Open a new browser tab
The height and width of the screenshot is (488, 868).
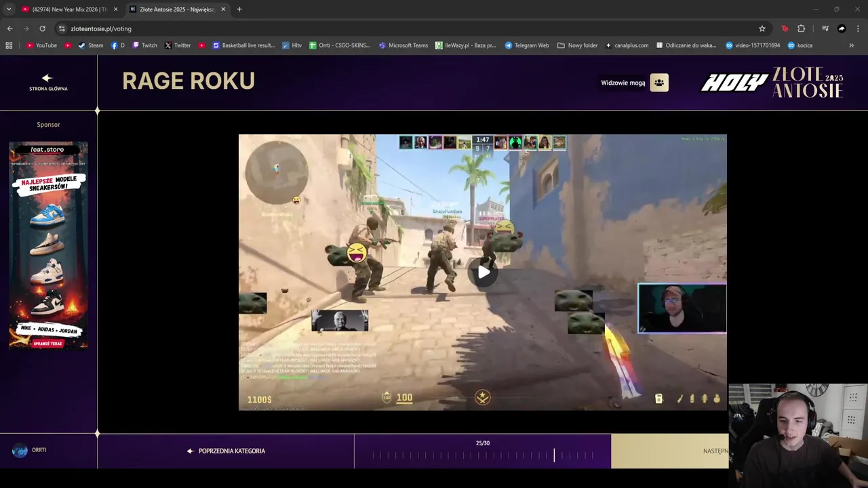click(239, 9)
